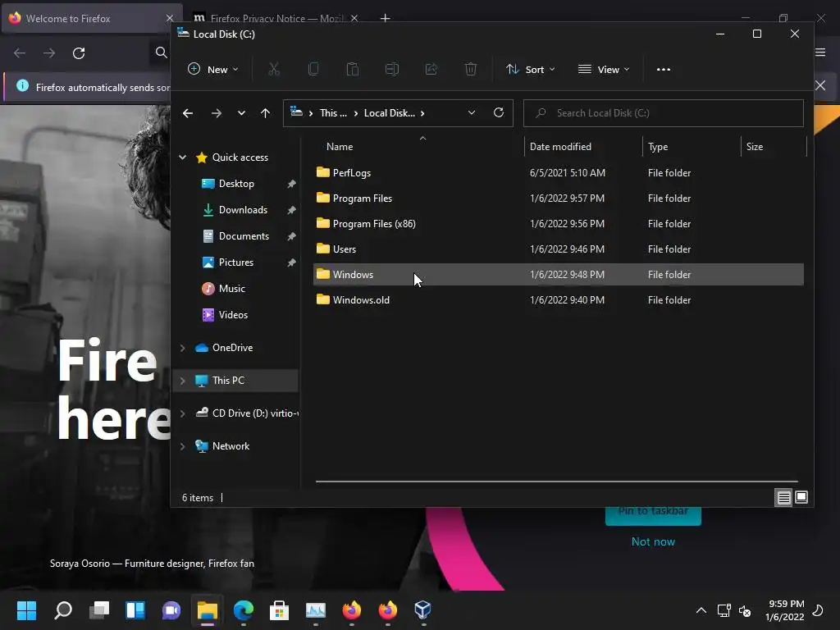Screen dimensions: 840x630
Task: Click Local Disk breadcrumb in address bar
Action: pyautogui.click(x=390, y=113)
